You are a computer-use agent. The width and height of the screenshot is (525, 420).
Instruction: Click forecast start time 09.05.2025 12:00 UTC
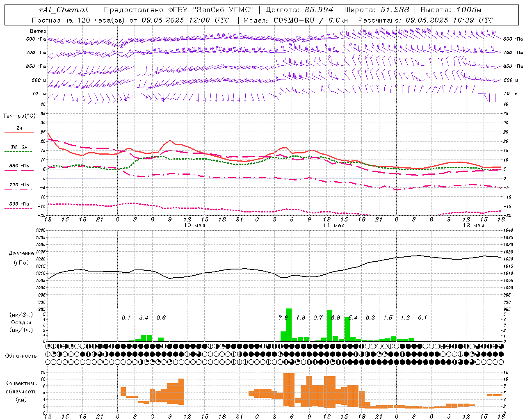click(x=185, y=20)
